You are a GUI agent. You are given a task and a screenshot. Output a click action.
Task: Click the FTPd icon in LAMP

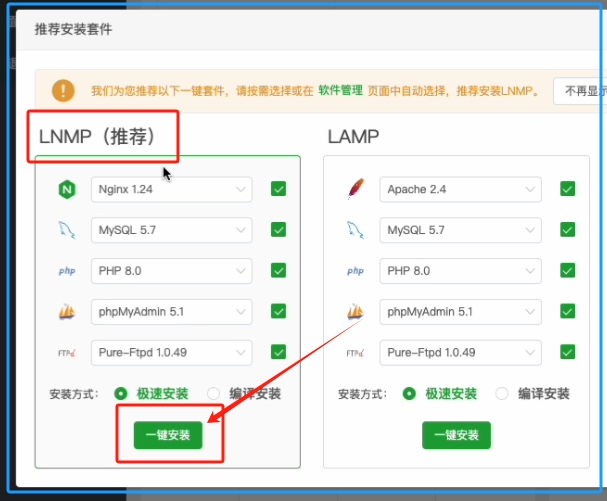point(355,353)
